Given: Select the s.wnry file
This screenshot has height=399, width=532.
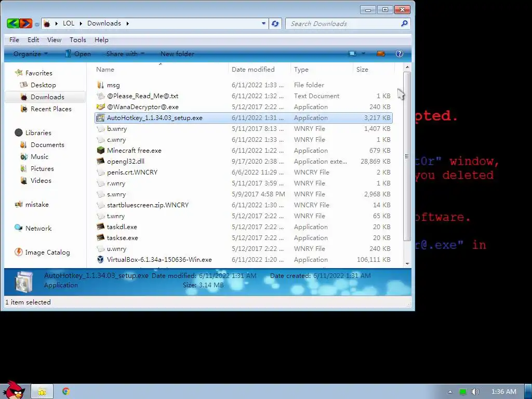Looking at the screenshot, I should 116,194.
